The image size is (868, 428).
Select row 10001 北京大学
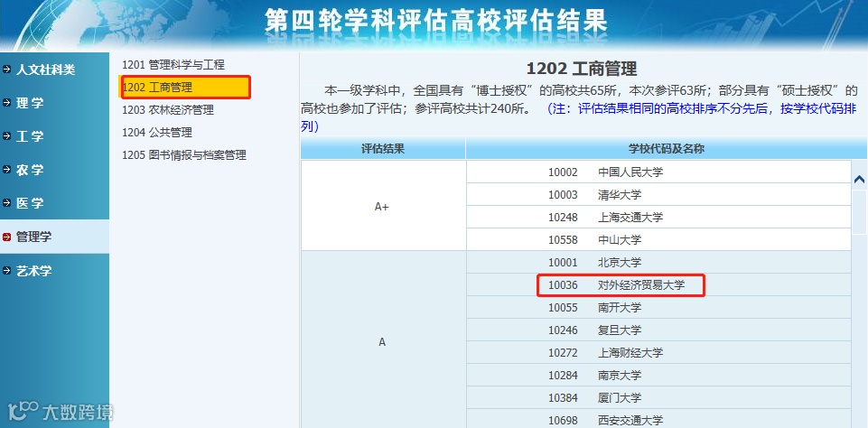(x=658, y=263)
